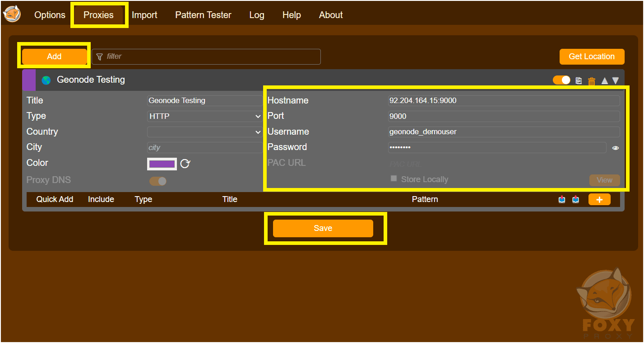Viewport: 644px width, 343px height.
Task: Click the Get Location button
Action: click(x=592, y=56)
